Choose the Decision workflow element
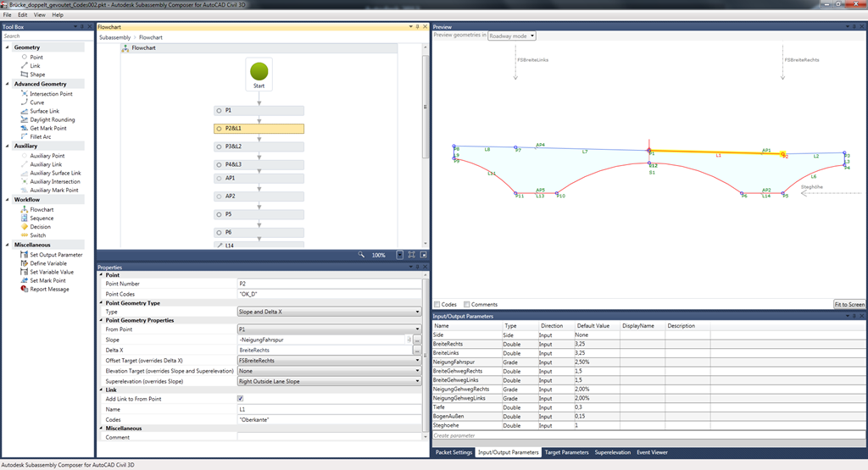 tap(40, 227)
